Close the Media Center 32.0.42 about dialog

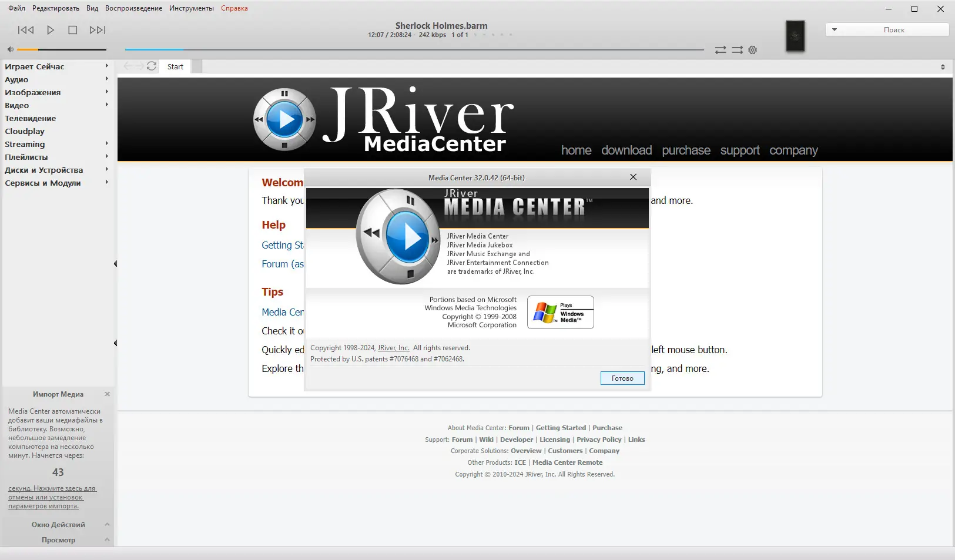pyautogui.click(x=633, y=177)
